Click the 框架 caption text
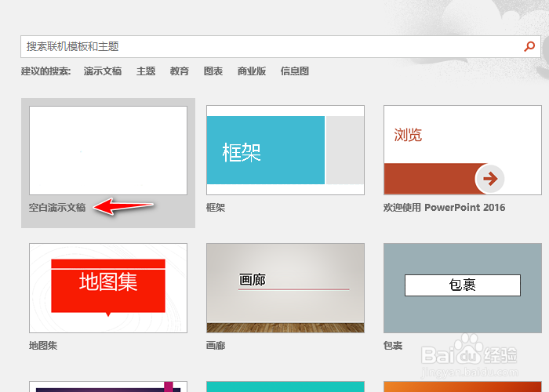549x392 pixels. tap(216, 208)
